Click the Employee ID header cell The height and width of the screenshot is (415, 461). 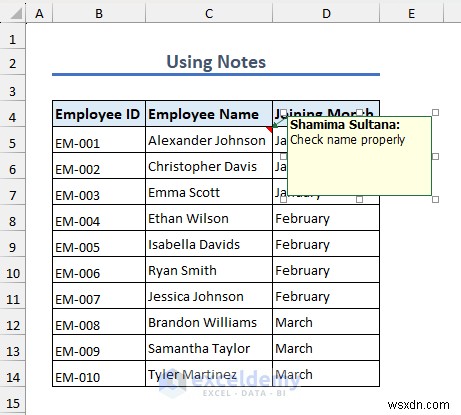pos(99,114)
